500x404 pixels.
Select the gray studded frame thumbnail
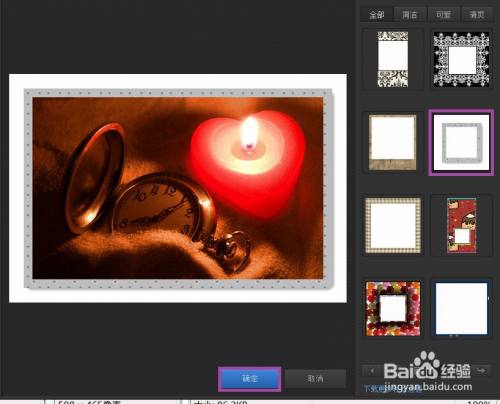click(x=461, y=142)
